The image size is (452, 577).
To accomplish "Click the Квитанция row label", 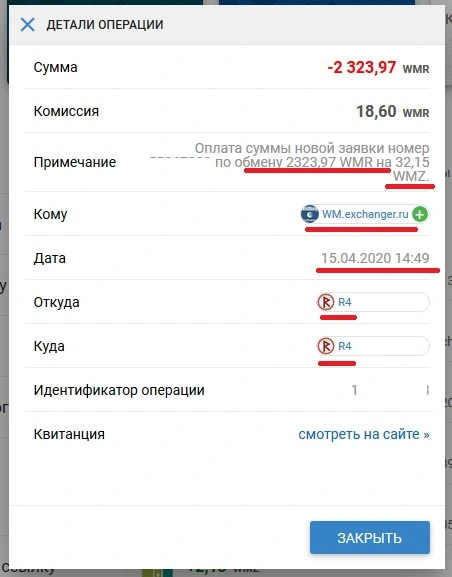I will [69, 434].
